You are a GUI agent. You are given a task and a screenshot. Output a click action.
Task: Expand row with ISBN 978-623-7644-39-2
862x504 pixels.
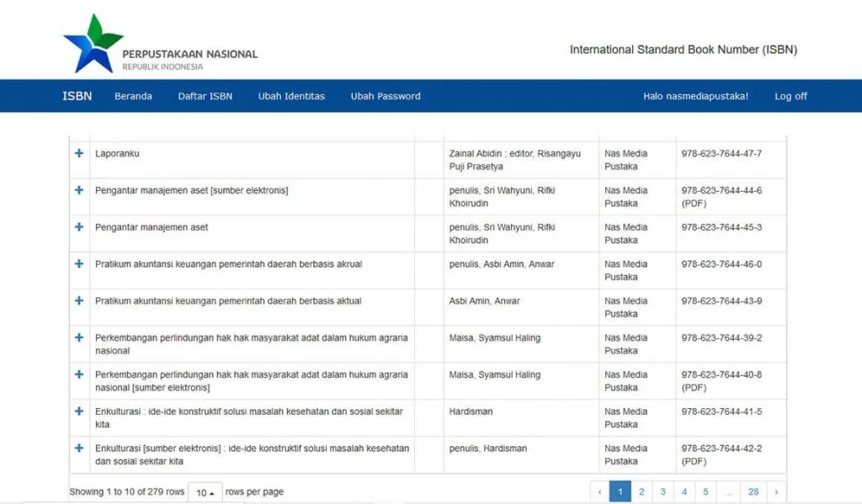pyautogui.click(x=79, y=337)
